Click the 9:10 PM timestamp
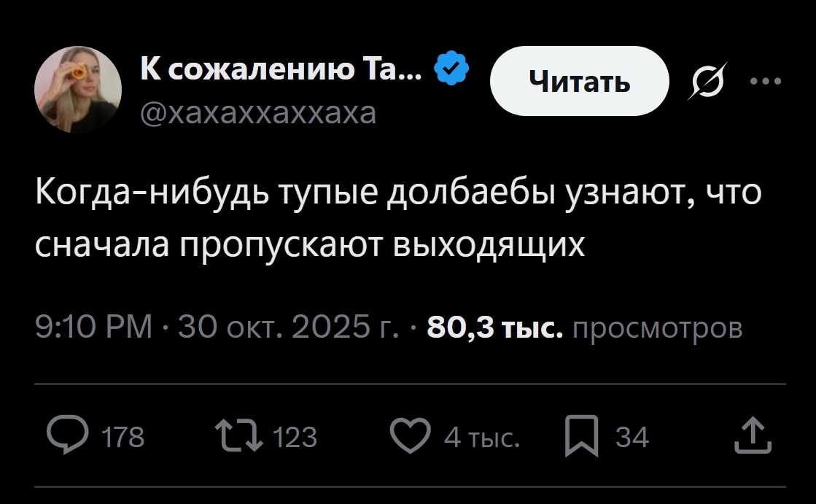 [x=94, y=327]
